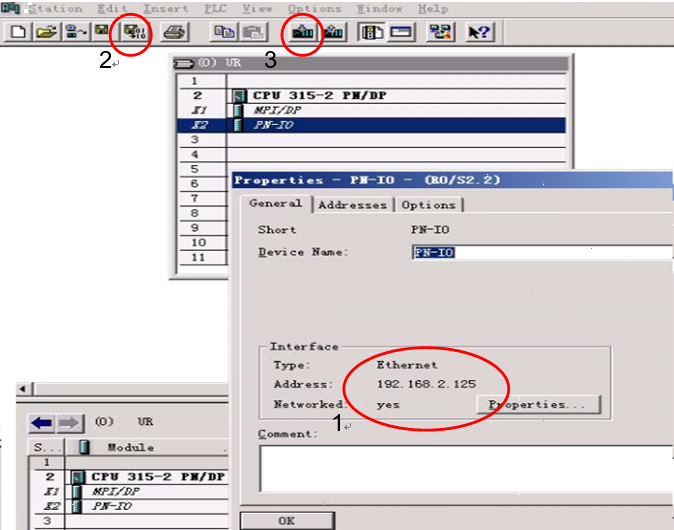
Task: Select slot 4 row in rack window
Action: point(371,154)
